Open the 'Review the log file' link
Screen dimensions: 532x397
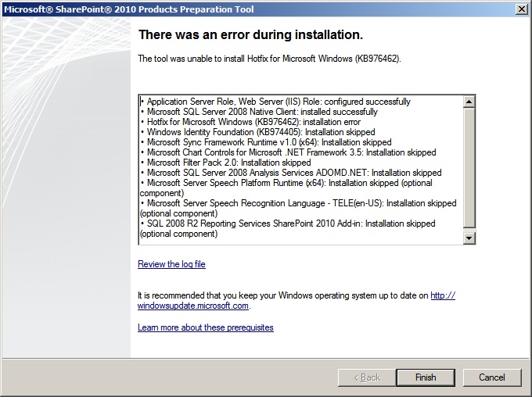171,264
